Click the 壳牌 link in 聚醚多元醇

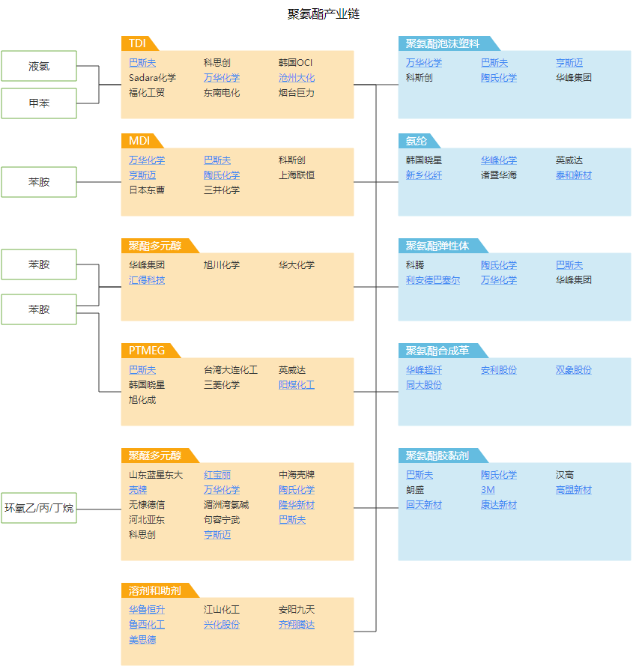[138, 489]
